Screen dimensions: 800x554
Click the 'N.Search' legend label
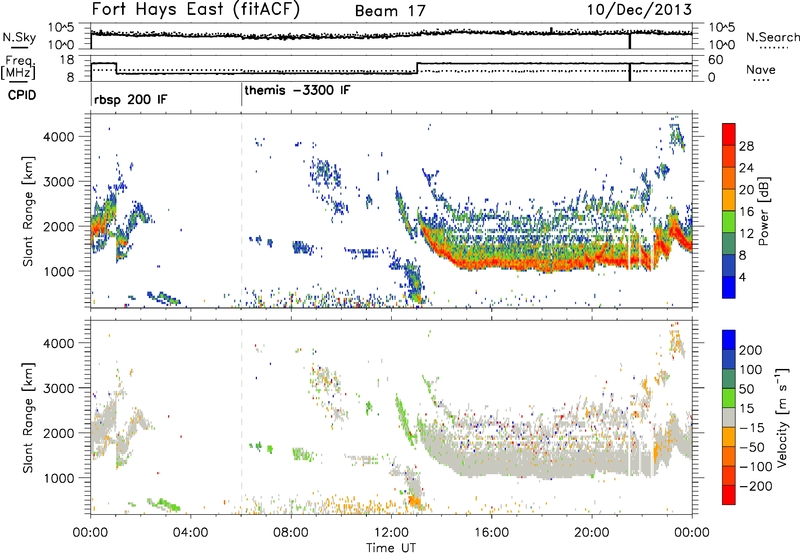click(x=772, y=37)
